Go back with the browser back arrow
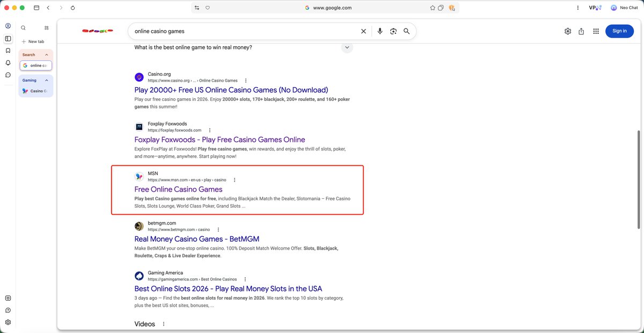Image resolution: width=644 pixels, height=333 pixels. [x=48, y=8]
